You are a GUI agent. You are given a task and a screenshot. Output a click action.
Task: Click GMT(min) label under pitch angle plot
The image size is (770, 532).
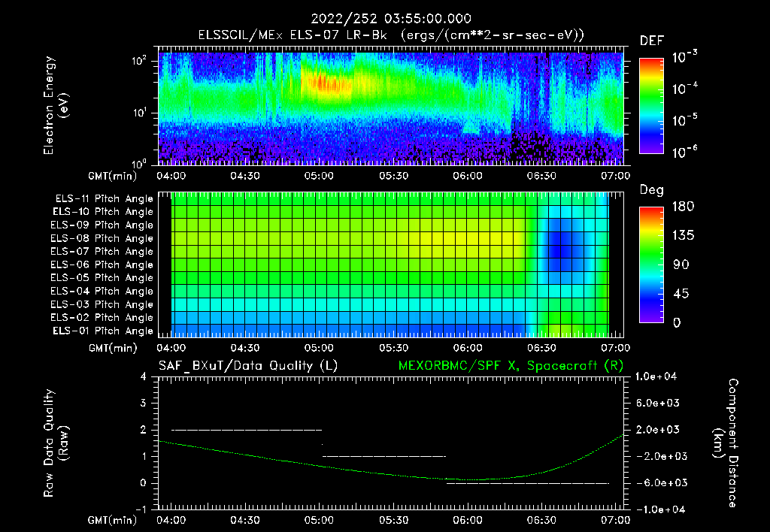coord(113,349)
